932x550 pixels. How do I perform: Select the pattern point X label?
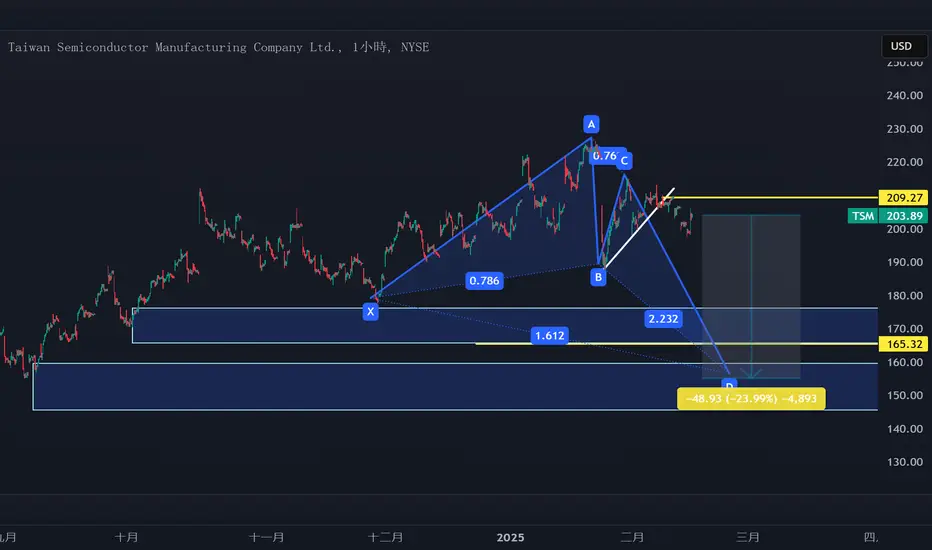(370, 312)
